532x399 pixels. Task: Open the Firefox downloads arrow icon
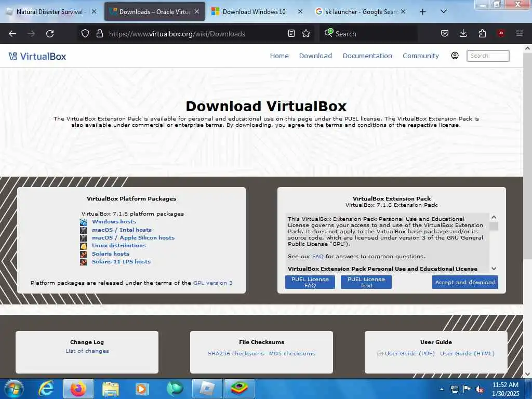click(463, 33)
